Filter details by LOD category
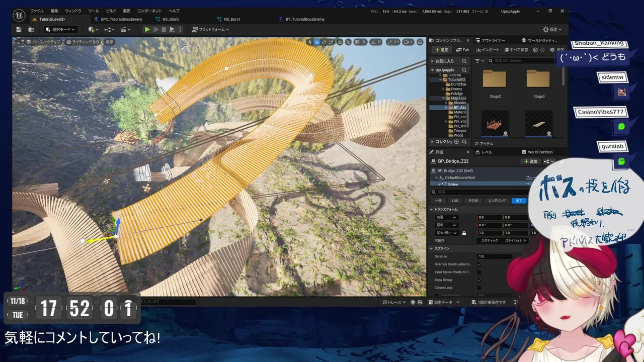This screenshot has width=644, height=362. point(455,201)
